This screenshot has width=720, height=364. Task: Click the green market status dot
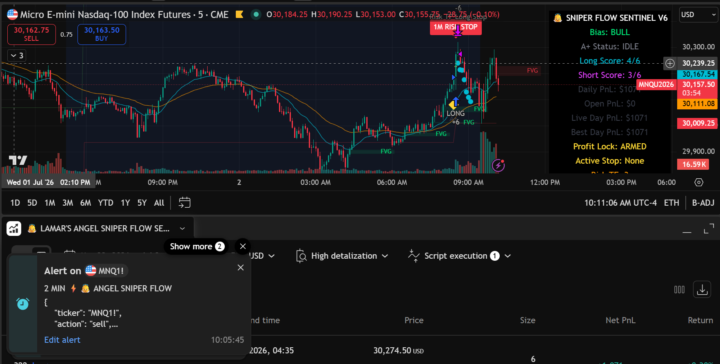(256, 14)
